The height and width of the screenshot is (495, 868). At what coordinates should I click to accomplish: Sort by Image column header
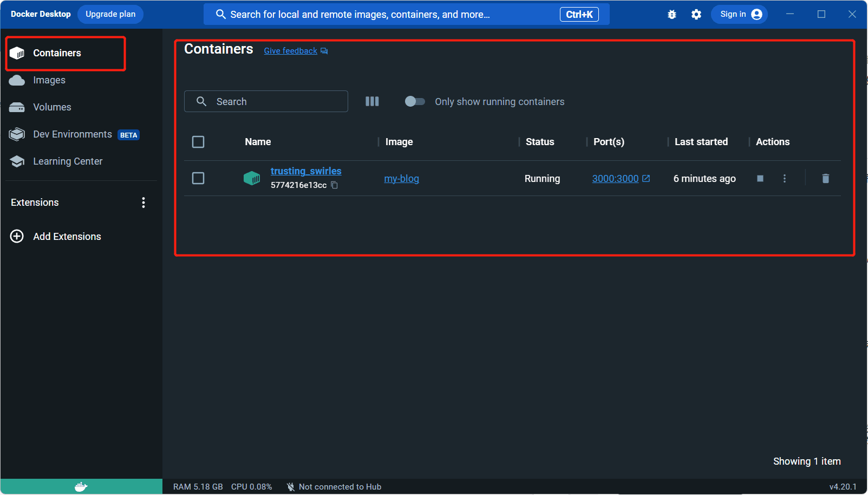pyautogui.click(x=399, y=142)
